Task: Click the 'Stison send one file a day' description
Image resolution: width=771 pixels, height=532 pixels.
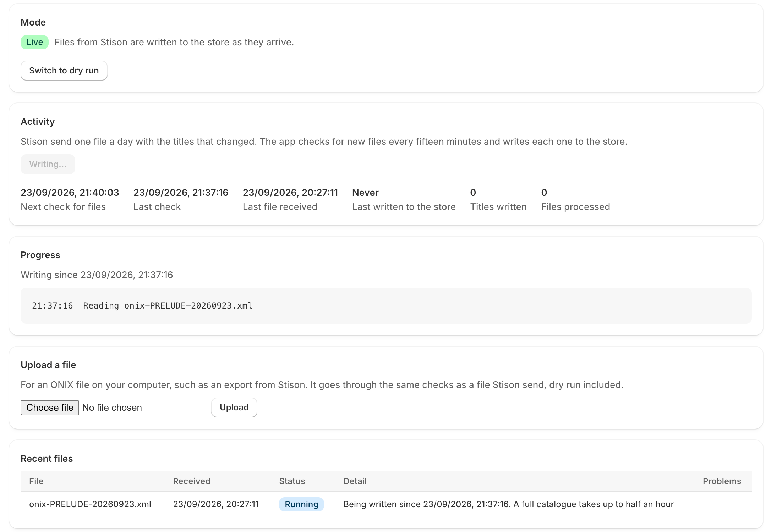Action: click(x=324, y=142)
